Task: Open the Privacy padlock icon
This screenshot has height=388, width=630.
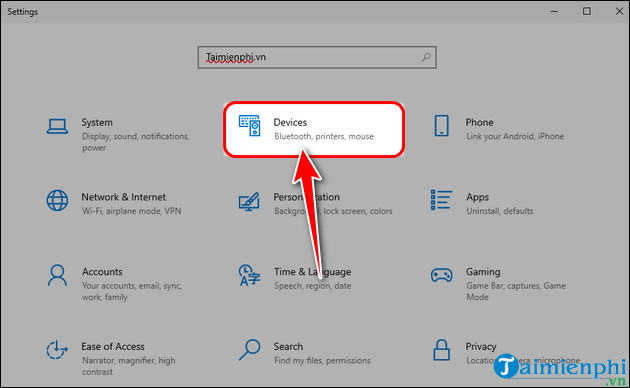Action: pyautogui.click(x=442, y=350)
